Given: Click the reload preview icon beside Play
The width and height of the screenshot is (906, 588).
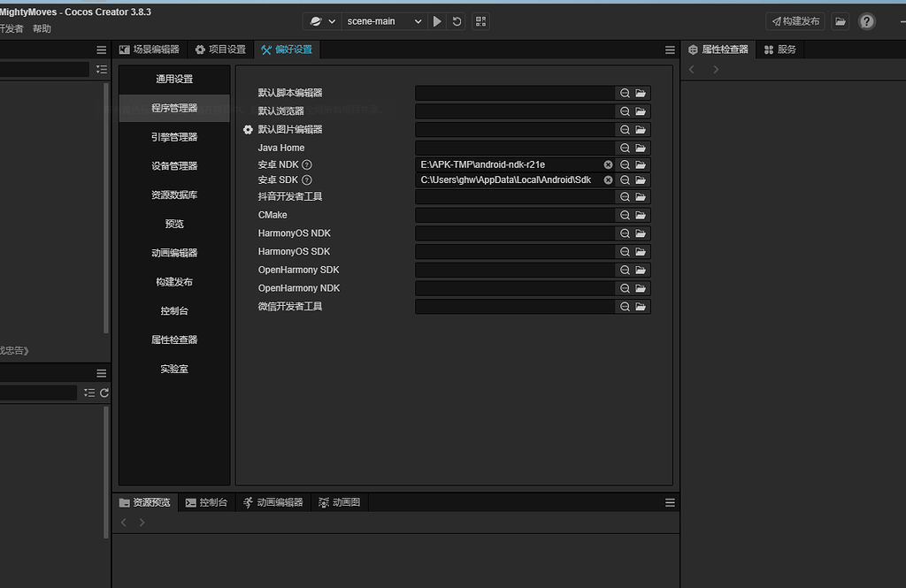Looking at the screenshot, I should point(457,21).
